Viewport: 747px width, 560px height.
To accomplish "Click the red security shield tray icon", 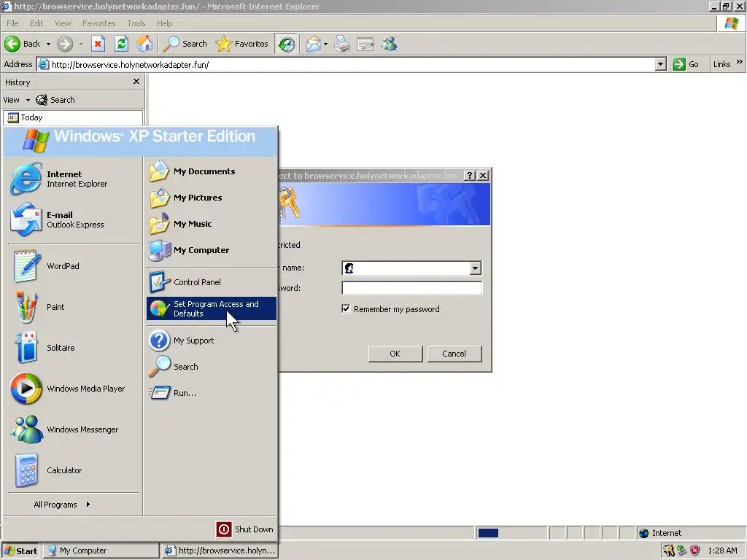I will tap(695, 551).
